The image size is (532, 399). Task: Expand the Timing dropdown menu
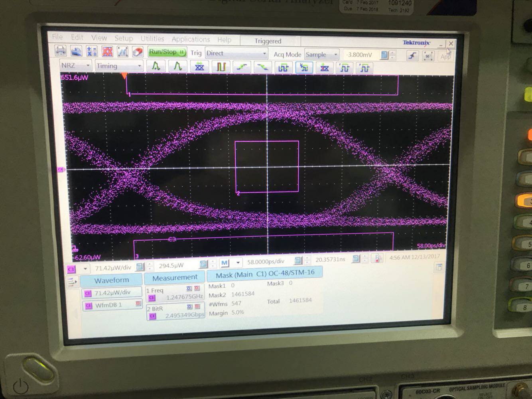[118, 65]
